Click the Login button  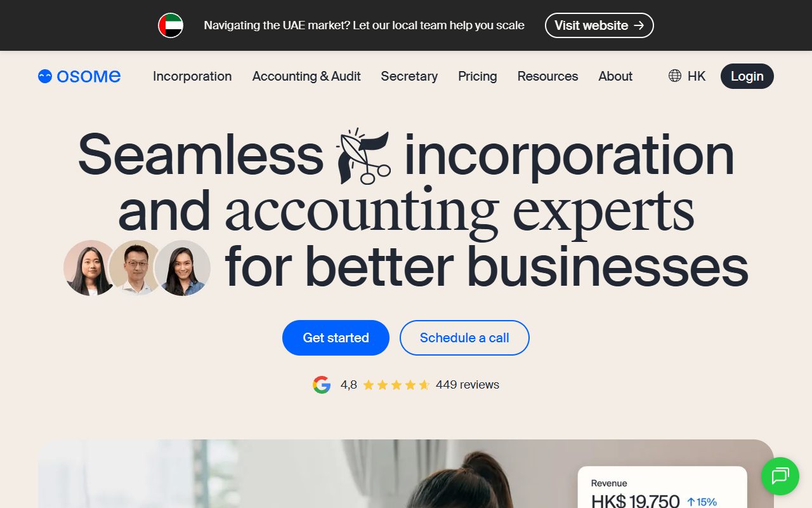pyautogui.click(x=747, y=76)
